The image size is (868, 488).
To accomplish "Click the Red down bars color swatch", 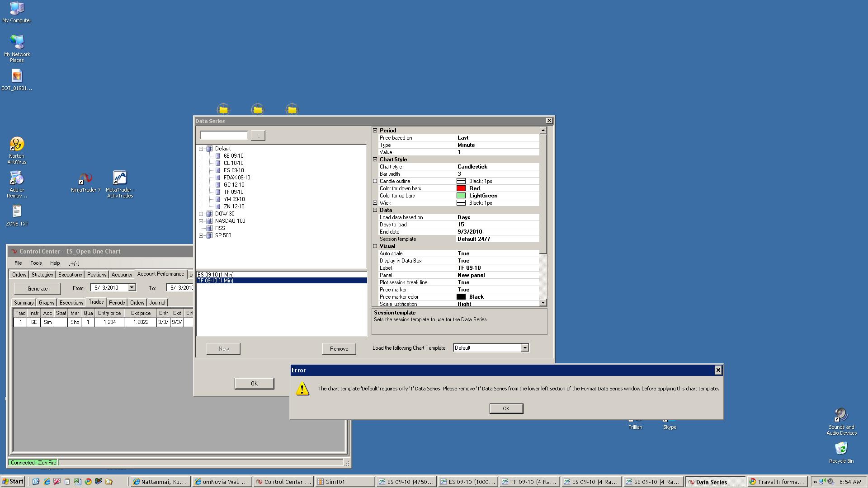I will [x=461, y=188].
